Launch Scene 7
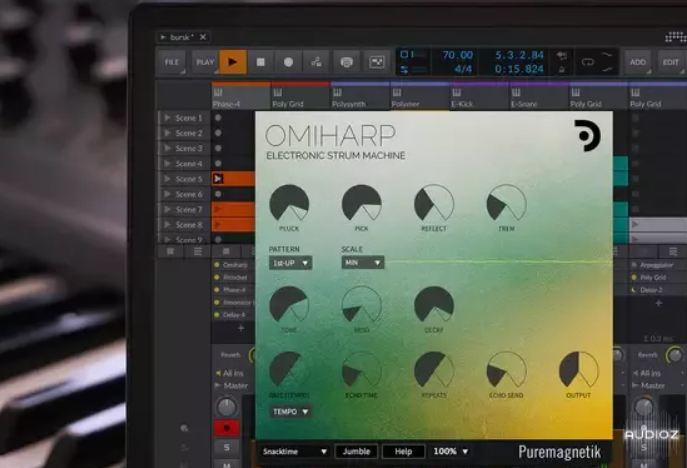This screenshot has height=468, width=687. click(167, 209)
